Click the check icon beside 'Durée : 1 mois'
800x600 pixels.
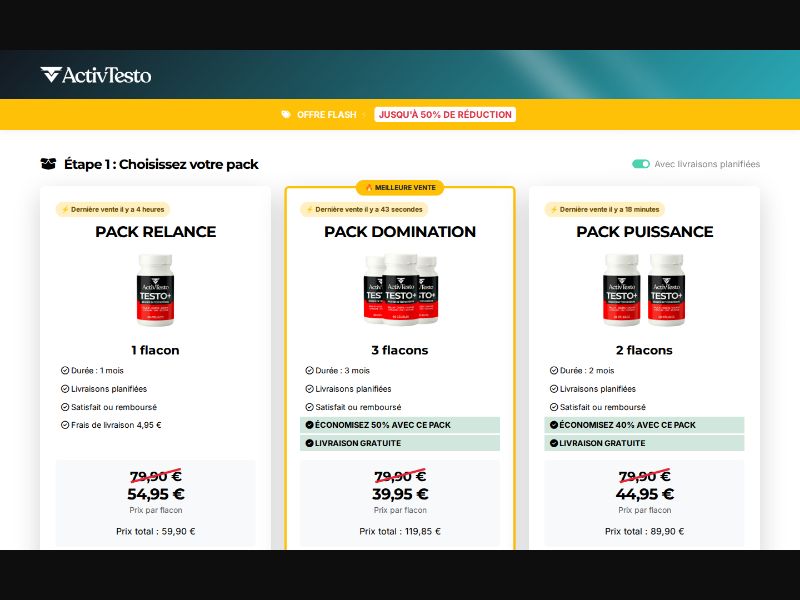pos(65,370)
